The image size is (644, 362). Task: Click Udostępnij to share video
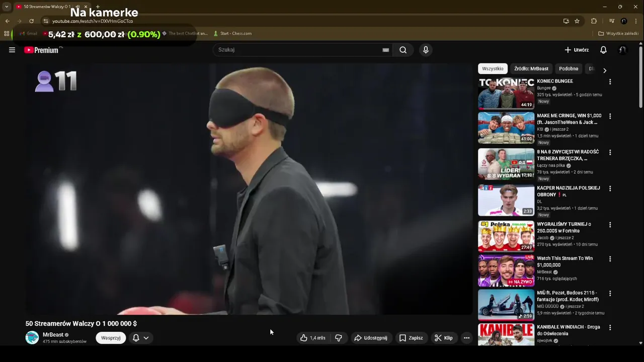(x=371, y=338)
